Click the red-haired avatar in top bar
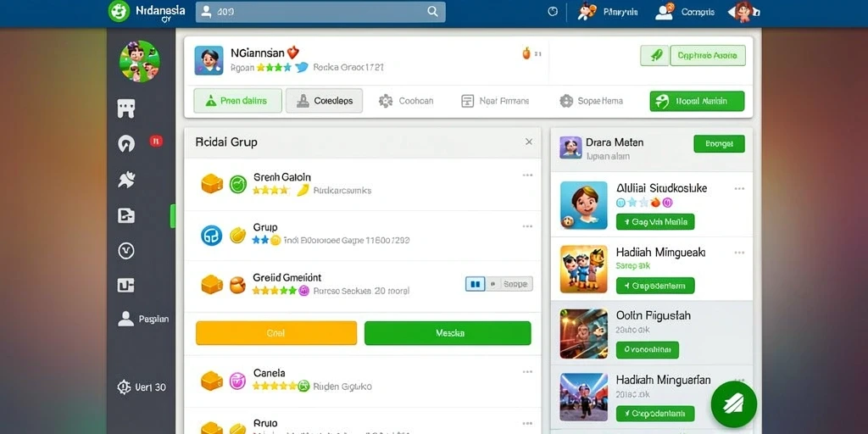Screen dimensions: 868x434 [743, 12]
